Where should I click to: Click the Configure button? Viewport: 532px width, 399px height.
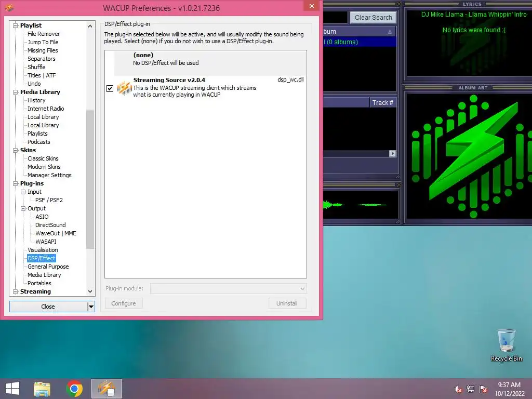click(x=124, y=303)
